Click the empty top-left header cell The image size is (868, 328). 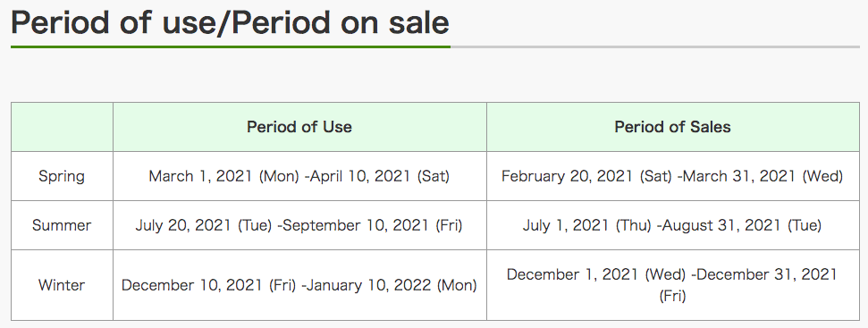[62, 127]
